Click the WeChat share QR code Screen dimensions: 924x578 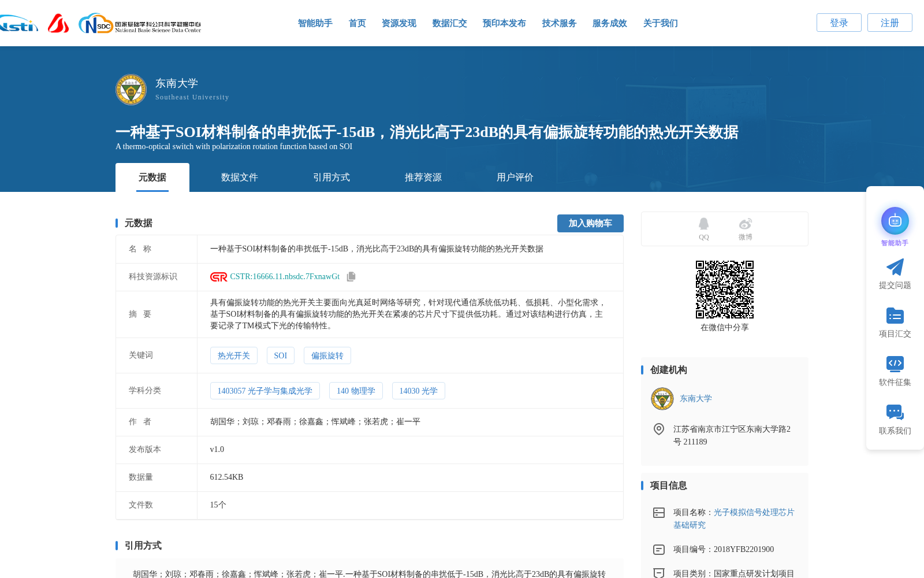pyautogui.click(x=724, y=289)
